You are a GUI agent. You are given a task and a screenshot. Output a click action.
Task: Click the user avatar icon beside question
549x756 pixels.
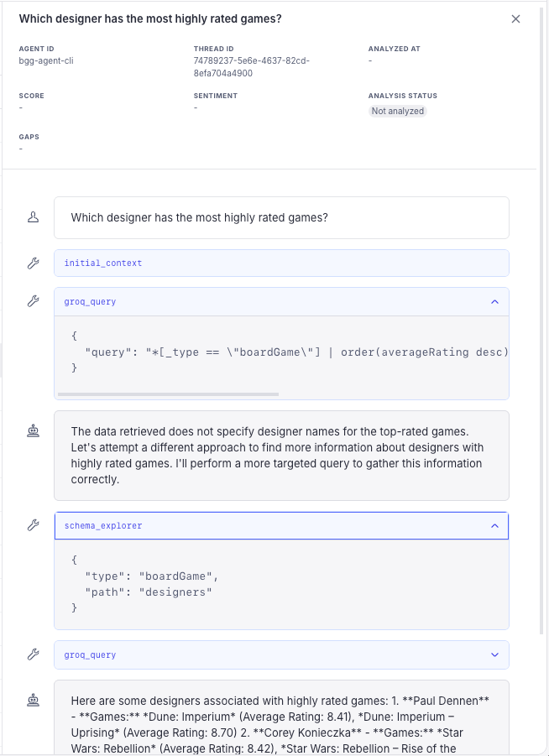point(33,217)
